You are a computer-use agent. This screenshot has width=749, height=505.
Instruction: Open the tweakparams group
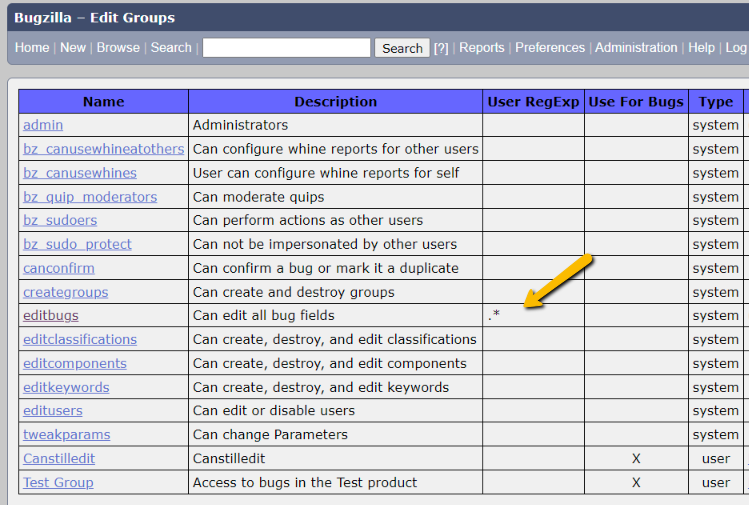point(66,434)
